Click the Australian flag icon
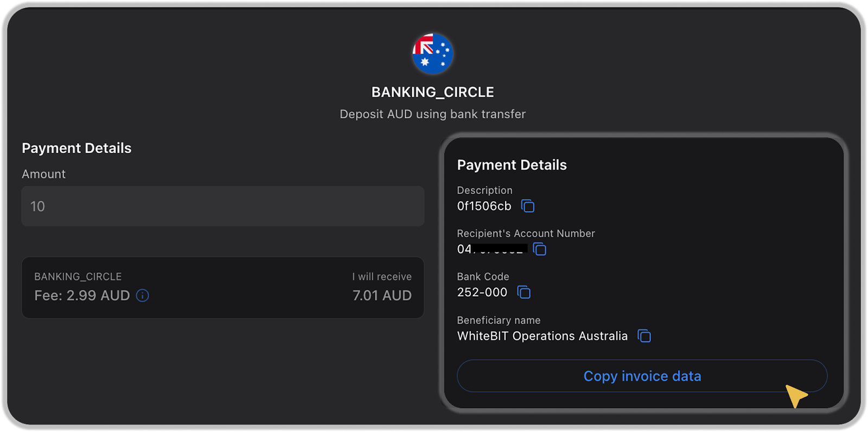The image size is (868, 432). click(432, 54)
